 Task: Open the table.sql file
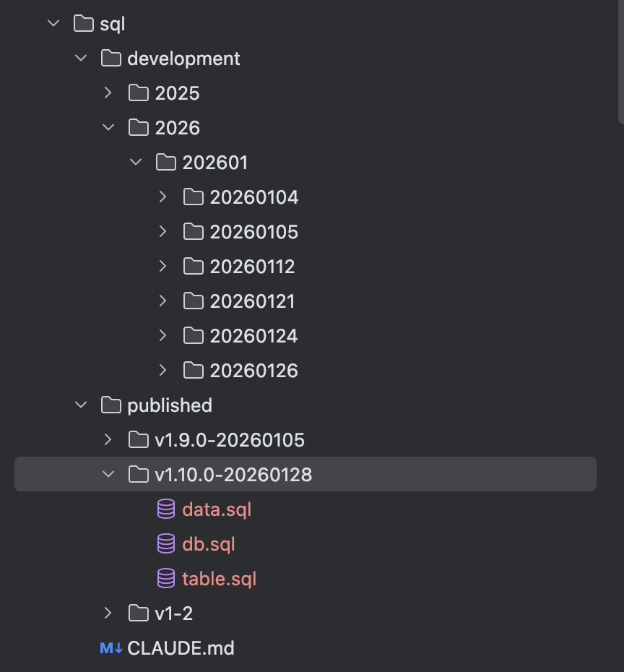tap(219, 579)
